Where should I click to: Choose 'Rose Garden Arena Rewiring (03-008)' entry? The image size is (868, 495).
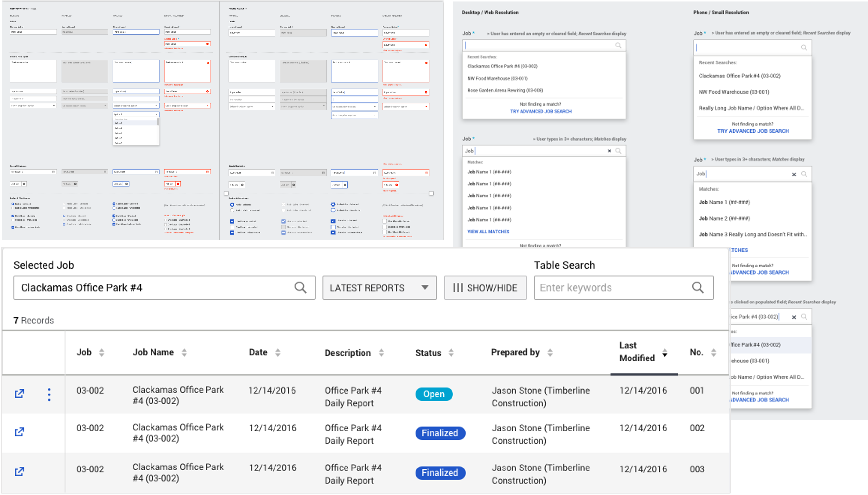click(505, 90)
